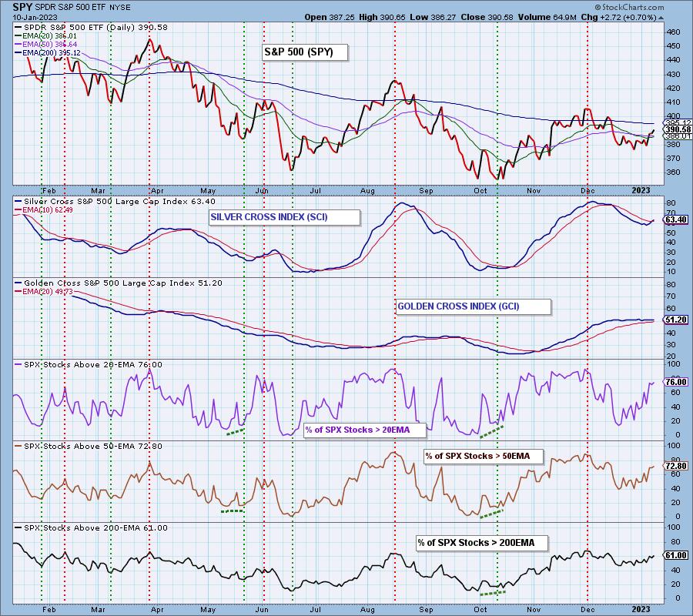Screen dimensions: 693x616
Task: Click 'SPX Stocks Above 200-EMA 61.00' legend
Action: tap(92, 528)
